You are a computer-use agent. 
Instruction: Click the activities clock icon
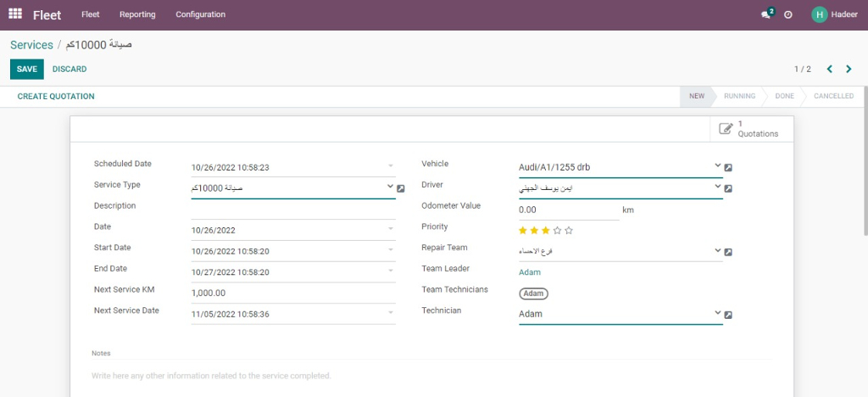pos(788,14)
